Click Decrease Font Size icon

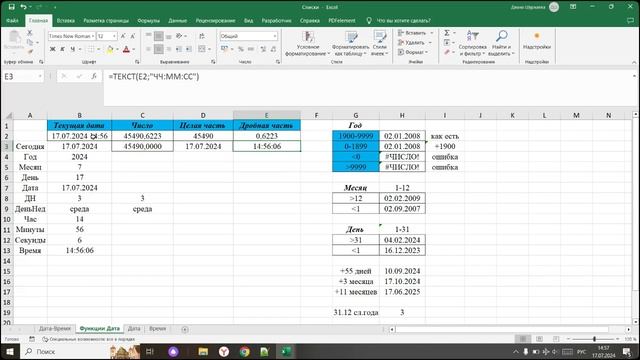(133, 36)
